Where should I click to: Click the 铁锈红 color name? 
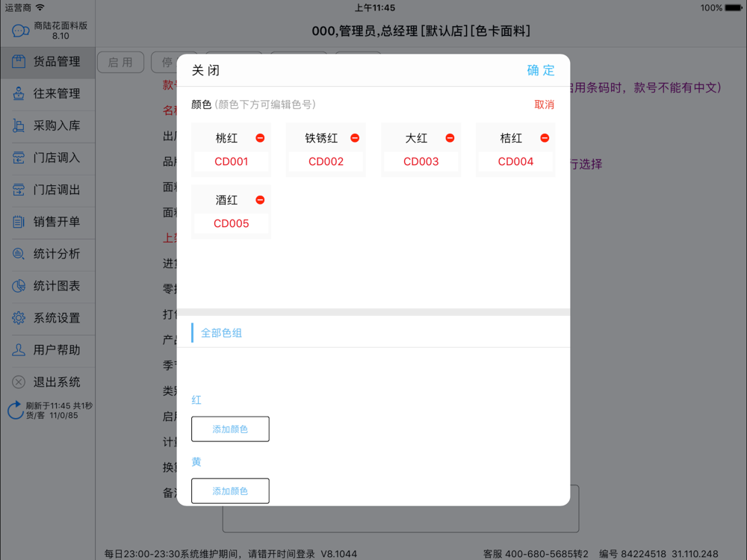321,138
